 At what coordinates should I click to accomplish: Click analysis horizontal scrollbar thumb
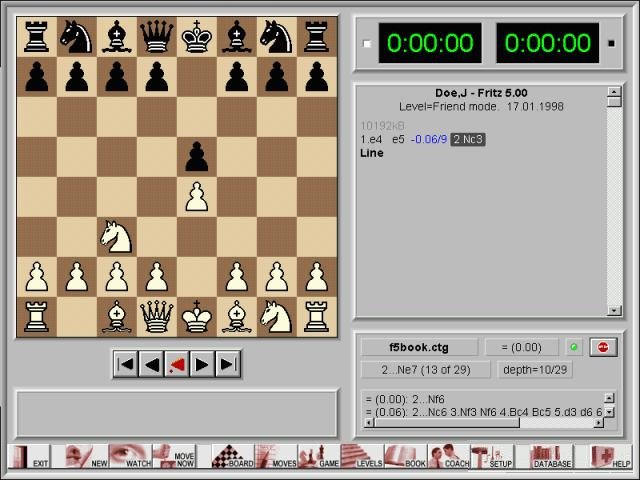tap(446, 423)
